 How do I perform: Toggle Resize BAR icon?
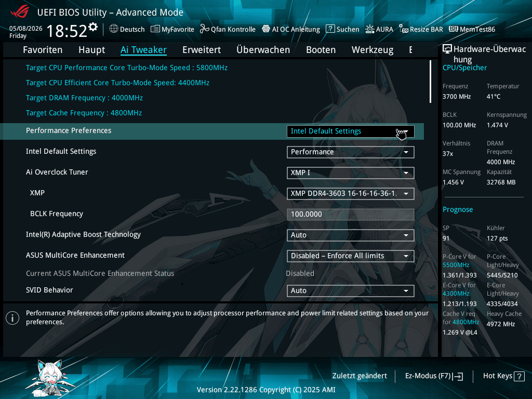pyautogui.click(x=403, y=29)
